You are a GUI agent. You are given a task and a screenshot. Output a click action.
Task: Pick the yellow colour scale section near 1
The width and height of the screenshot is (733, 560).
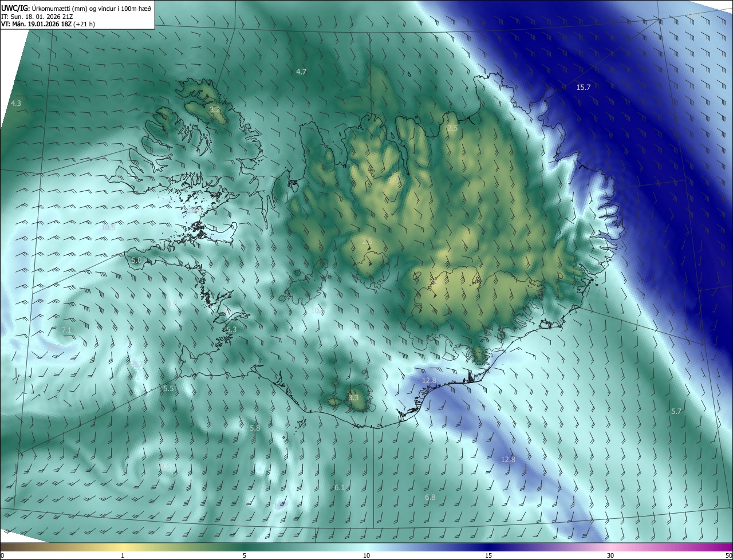pyautogui.click(x=123, y=547)
